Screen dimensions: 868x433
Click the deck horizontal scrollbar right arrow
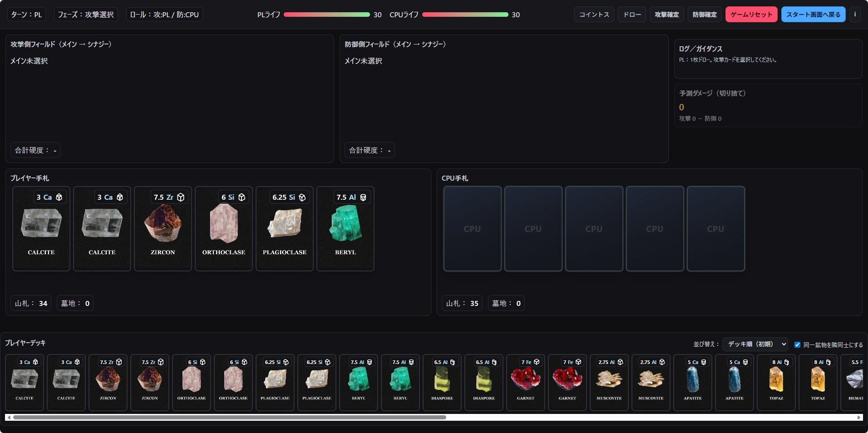(859, 417)
